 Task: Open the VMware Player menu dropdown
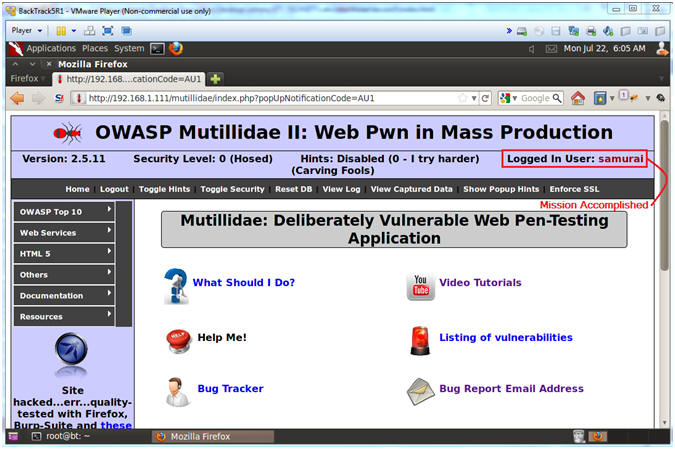(27, 31)
